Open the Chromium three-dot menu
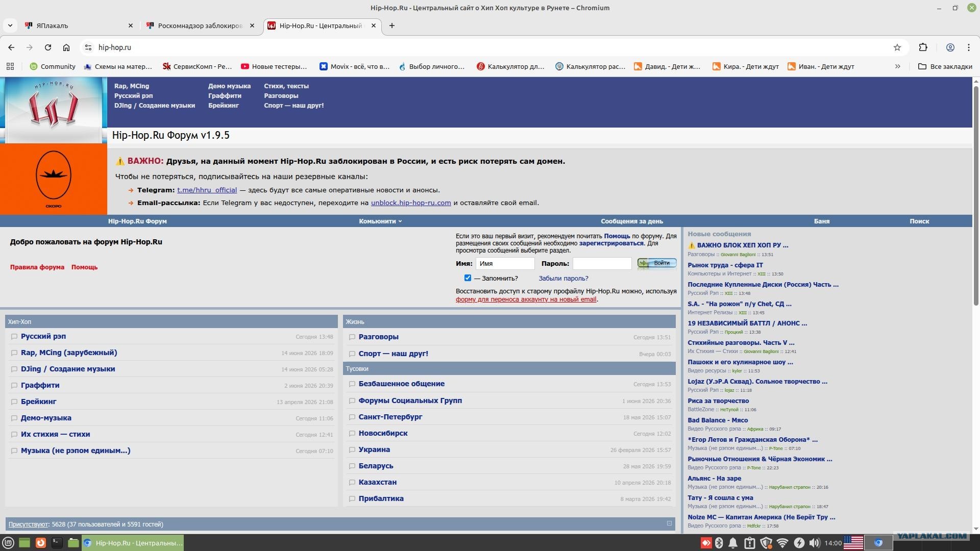Image resolution: width=980 pixels, height=551 pixels. tap(969, 47)
